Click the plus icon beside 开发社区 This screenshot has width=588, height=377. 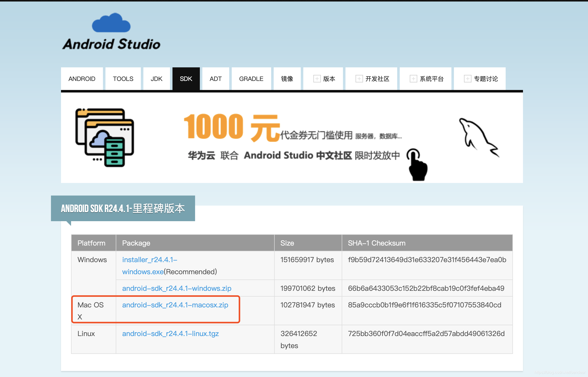point(359,79)
